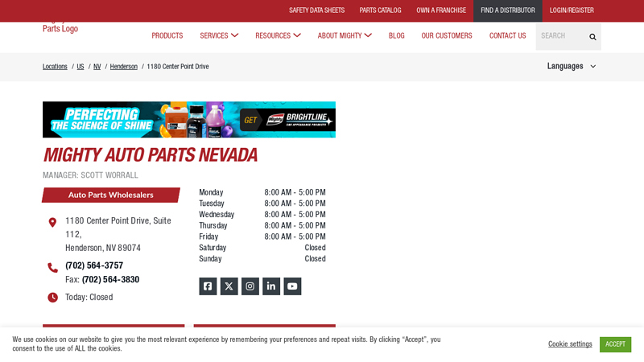This screenshot has height=362, width=644.
Task: Click the Friday hours row
Action: (262, 237)
